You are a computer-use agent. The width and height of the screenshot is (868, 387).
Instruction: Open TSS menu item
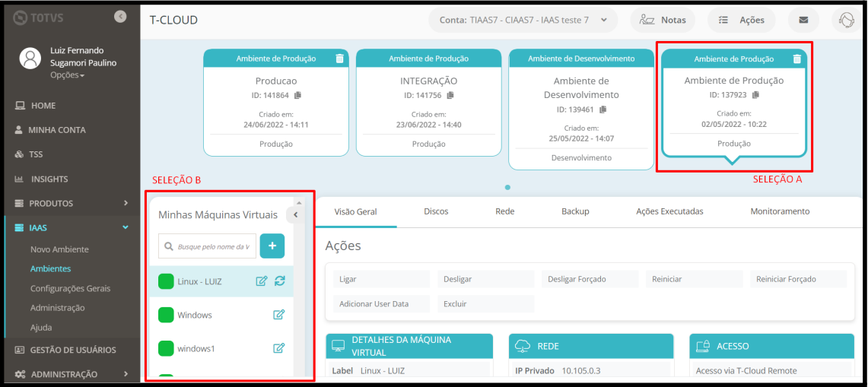coord(29,154)
